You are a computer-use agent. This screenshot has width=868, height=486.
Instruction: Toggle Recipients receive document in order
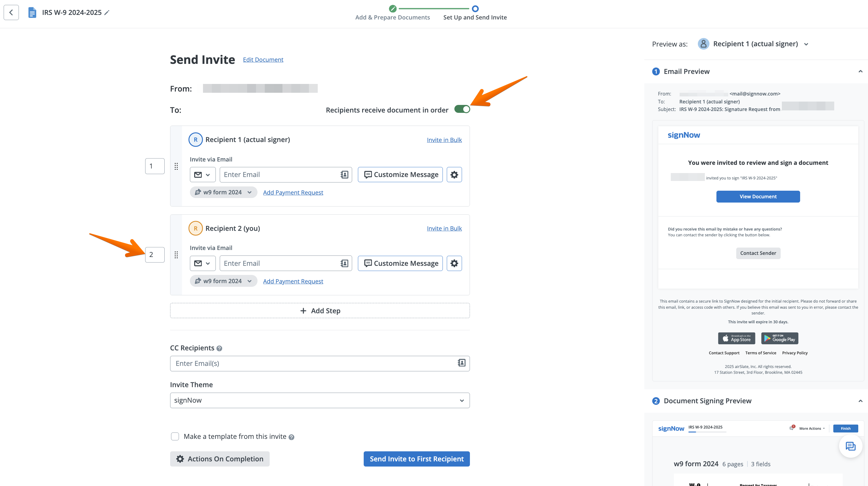coord(462,109)
